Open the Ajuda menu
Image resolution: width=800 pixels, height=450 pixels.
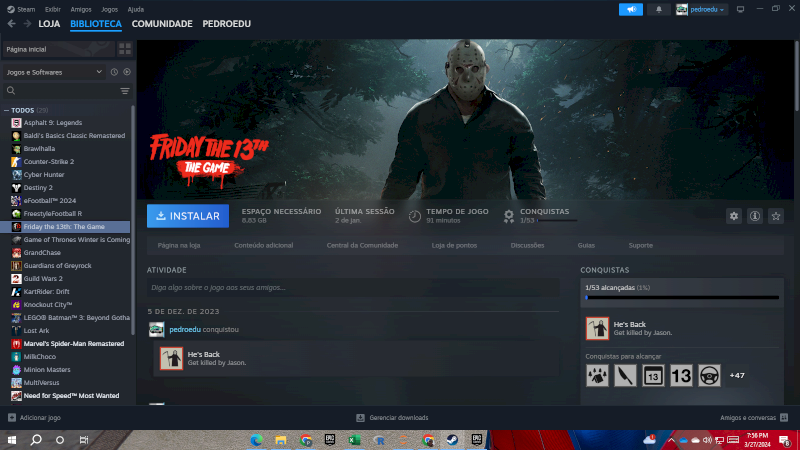point(135,9)
